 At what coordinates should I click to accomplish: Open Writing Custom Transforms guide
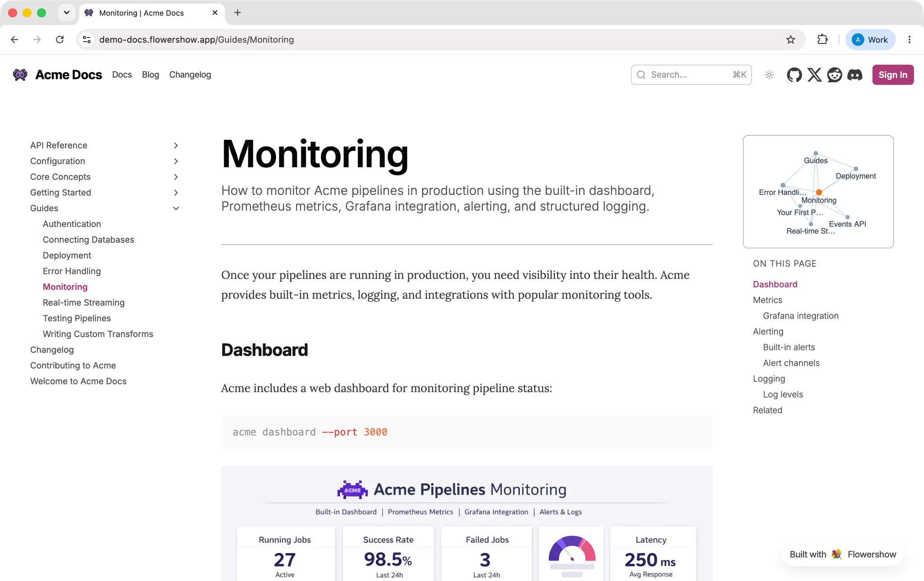98,334
